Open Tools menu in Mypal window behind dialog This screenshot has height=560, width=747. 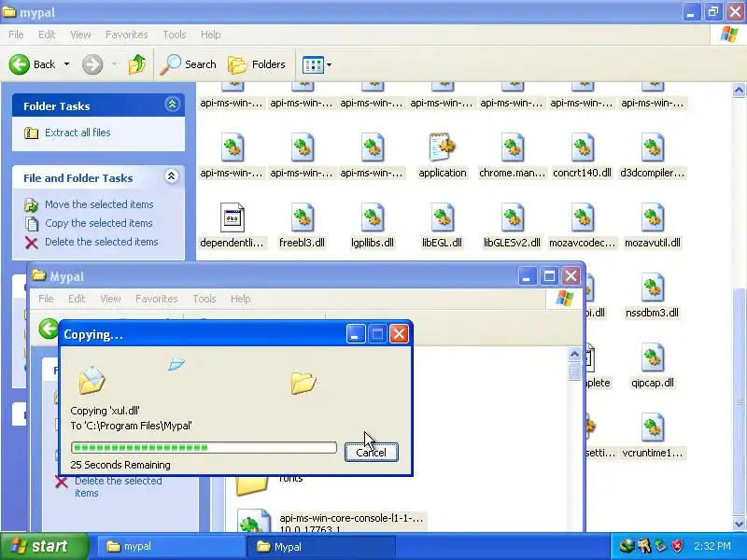[x=204, y=299]
